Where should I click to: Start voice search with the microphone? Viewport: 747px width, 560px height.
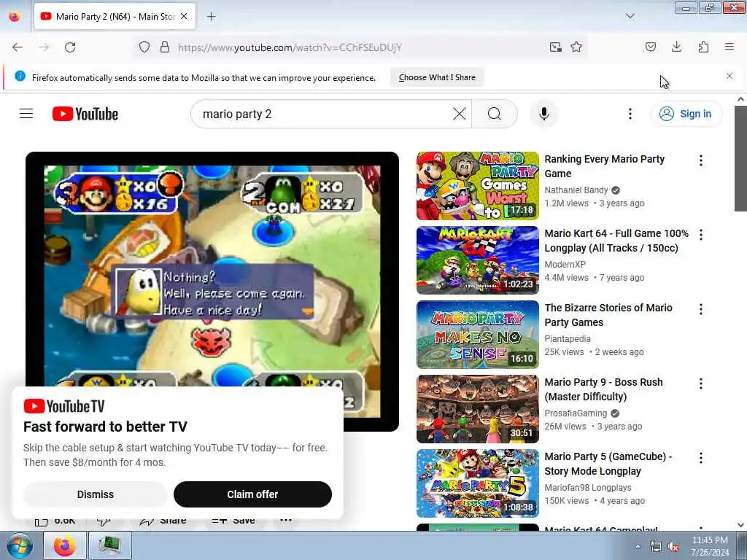pos(543,114)
